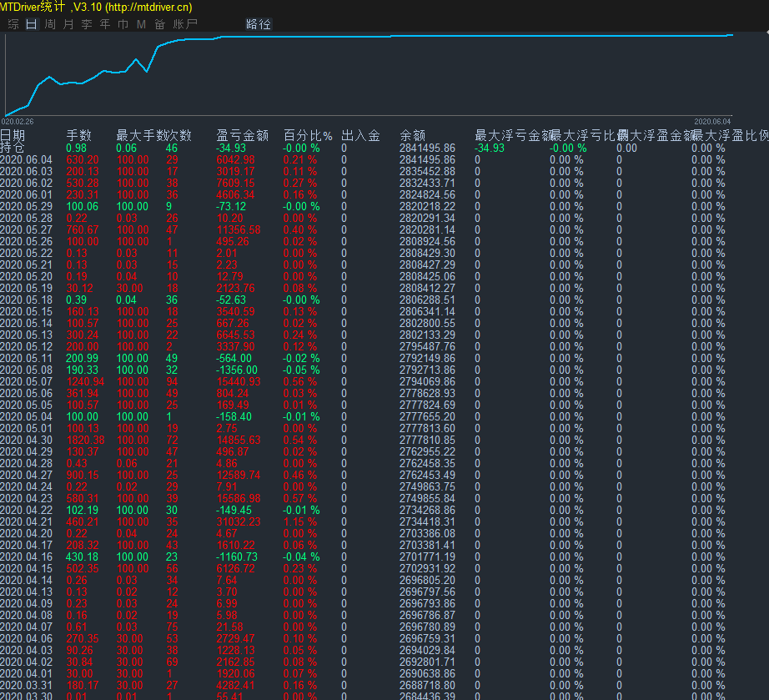Viewport: 769px width, 700px height.
Task: Click balance 2688718.80
Action: click(427, 685)
